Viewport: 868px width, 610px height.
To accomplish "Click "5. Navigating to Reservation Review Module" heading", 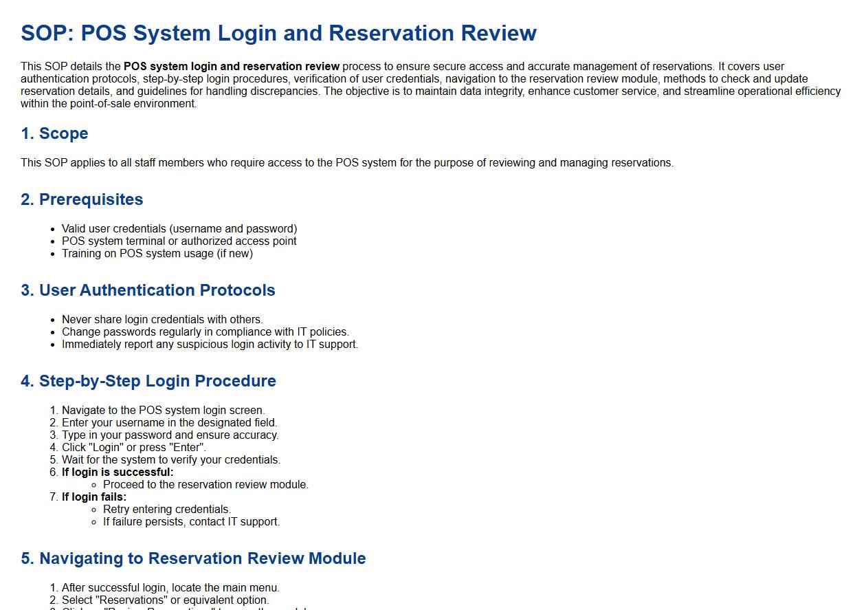I will 193,558.
